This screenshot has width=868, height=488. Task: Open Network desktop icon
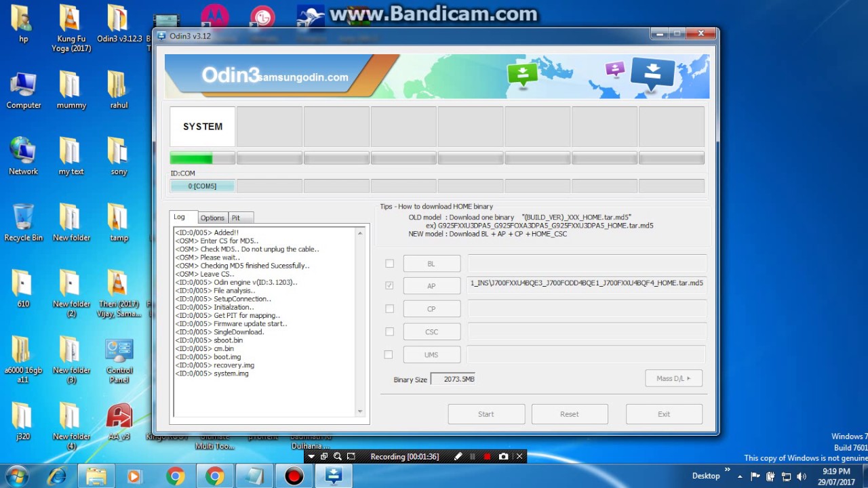pos(23,157)
